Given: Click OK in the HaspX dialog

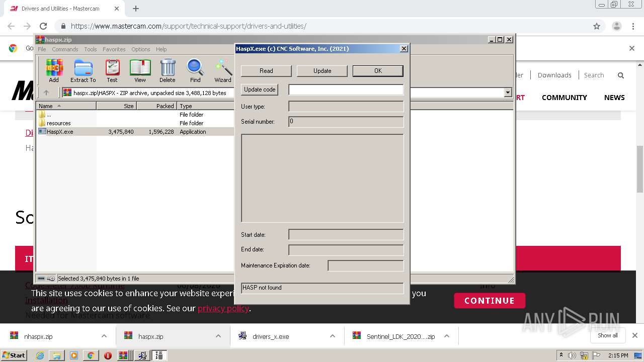Looking at the screenshot, I should coord(378,71).
